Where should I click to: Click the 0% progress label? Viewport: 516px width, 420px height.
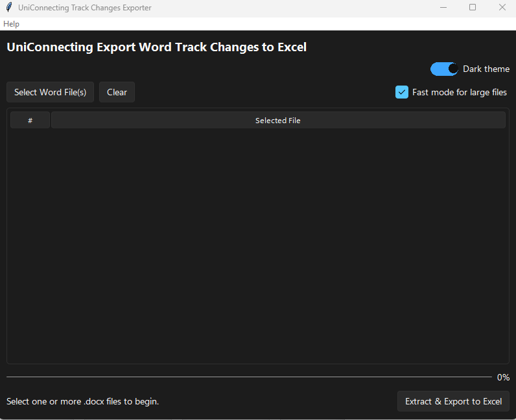point(503,377)
